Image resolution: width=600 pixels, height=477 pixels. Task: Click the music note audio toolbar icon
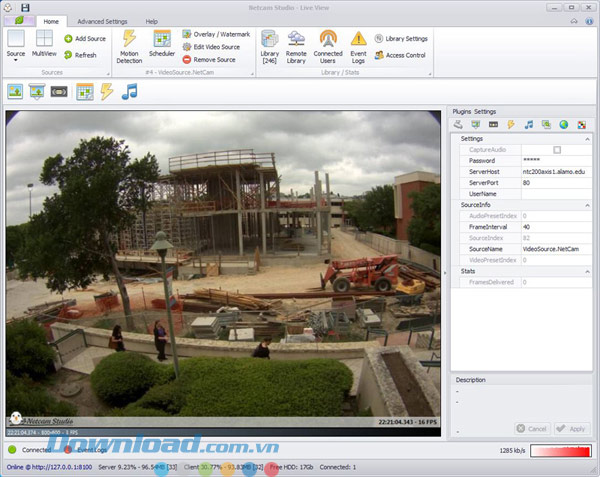point(129,92)
